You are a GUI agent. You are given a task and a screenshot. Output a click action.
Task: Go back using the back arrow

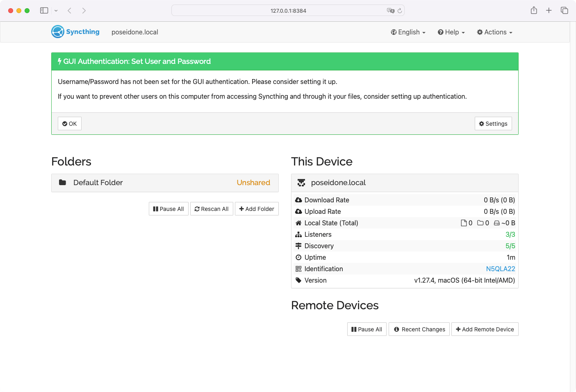tap(70, 11)
